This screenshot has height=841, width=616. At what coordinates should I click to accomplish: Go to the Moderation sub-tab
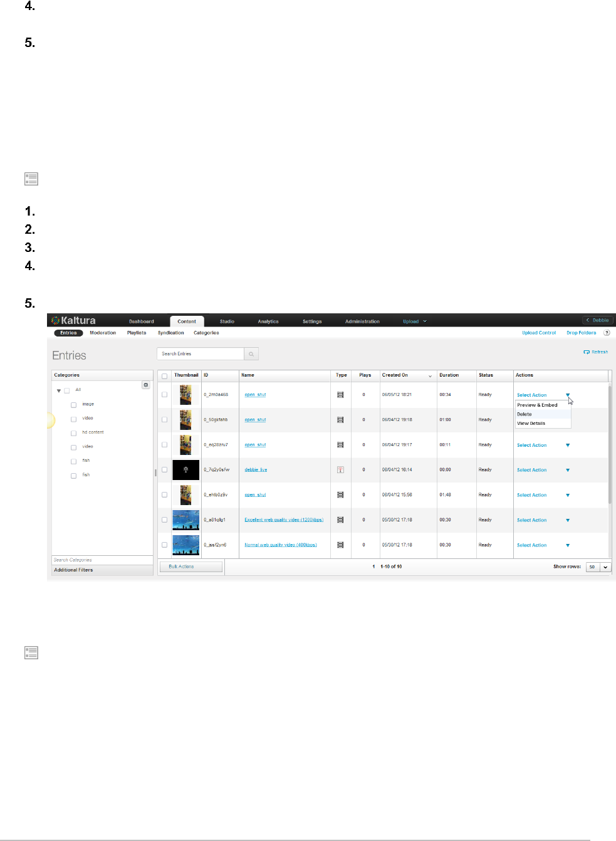(x=103, y=333)
